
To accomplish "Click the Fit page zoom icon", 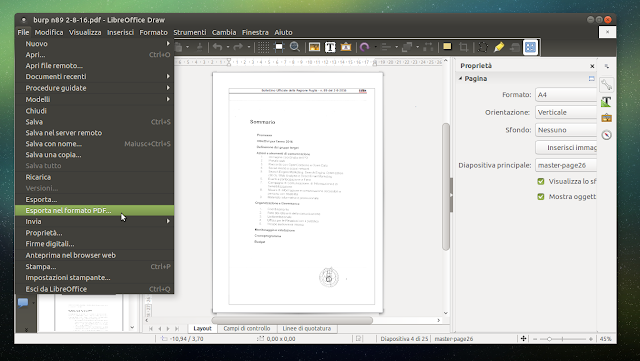I will 523,339.
